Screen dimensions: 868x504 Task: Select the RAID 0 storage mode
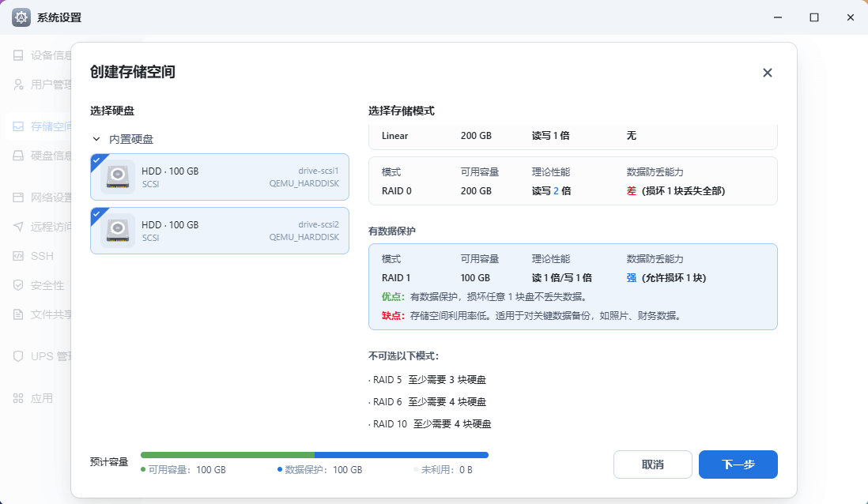pos(572,181)
